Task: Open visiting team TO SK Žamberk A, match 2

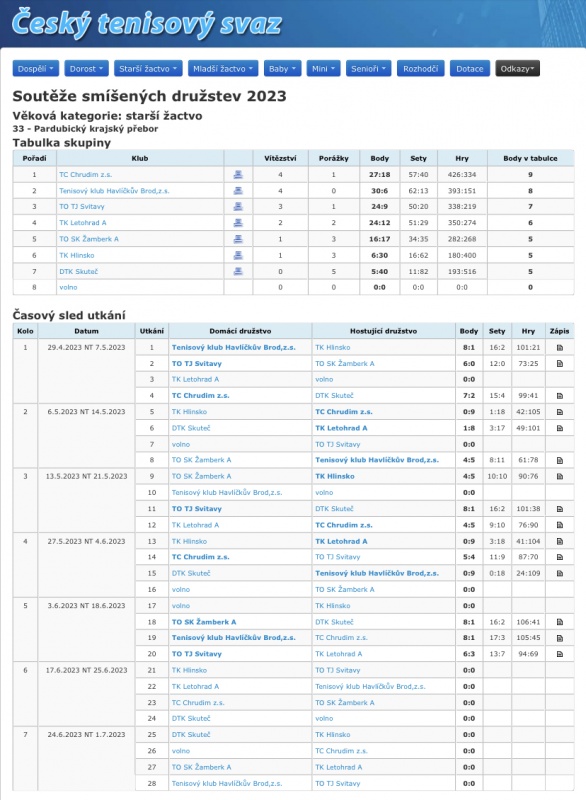Action: pyautogui.click(x=345, y=364)
